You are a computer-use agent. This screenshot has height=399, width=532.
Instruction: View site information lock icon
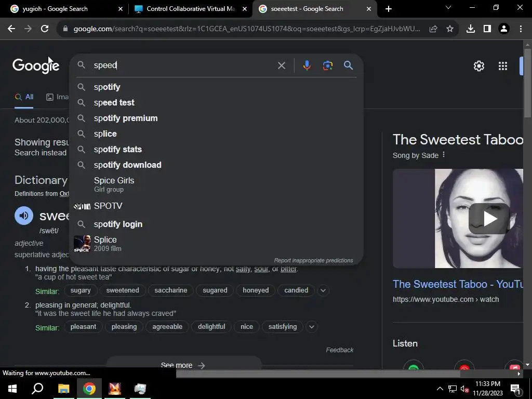coord(65,29)
